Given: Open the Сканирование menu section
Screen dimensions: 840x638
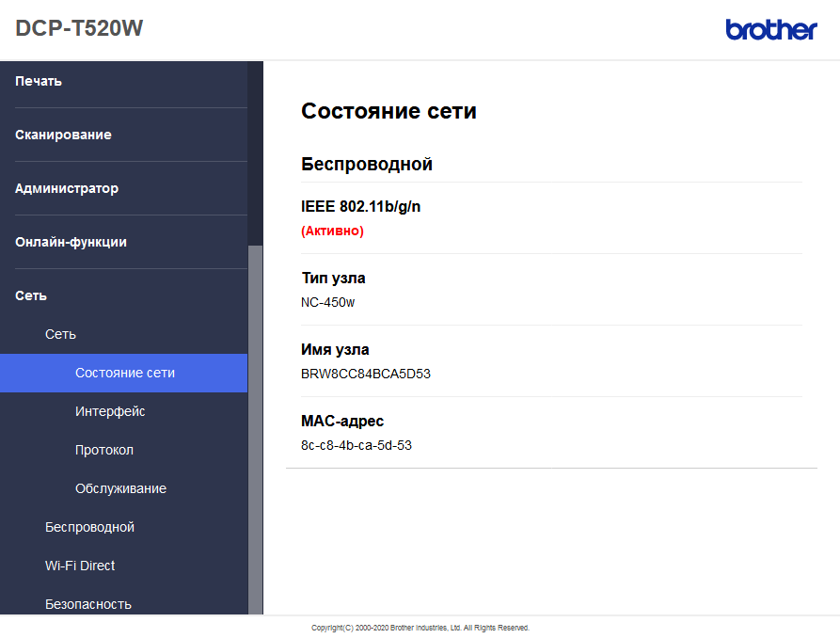Looking at the screenshot, I should [63, 136].
